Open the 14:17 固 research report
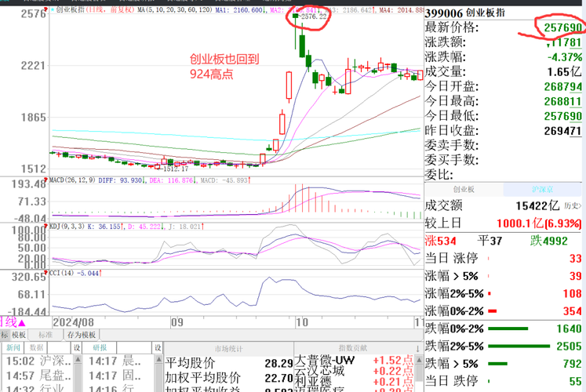This screenshot has width=586, height=392. pyautogui.click(x=115, y=376)
